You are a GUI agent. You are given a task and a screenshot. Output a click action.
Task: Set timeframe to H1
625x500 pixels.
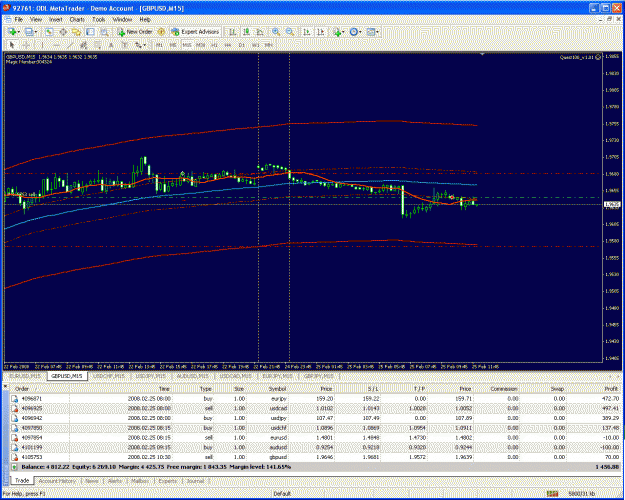214,45
